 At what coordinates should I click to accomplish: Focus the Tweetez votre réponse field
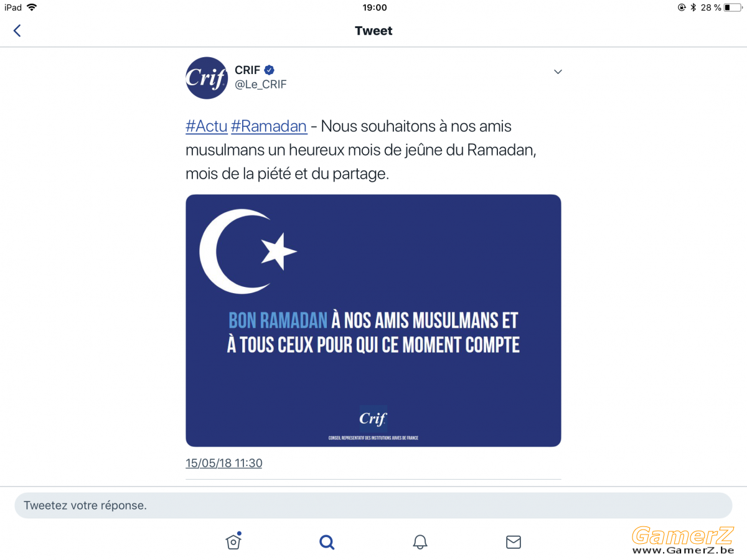point(374,505)
